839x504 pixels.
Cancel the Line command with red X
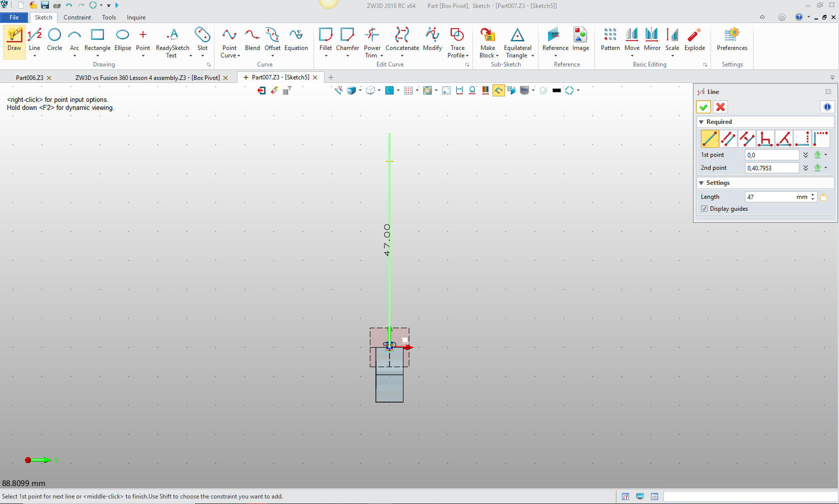pos(720,107)
